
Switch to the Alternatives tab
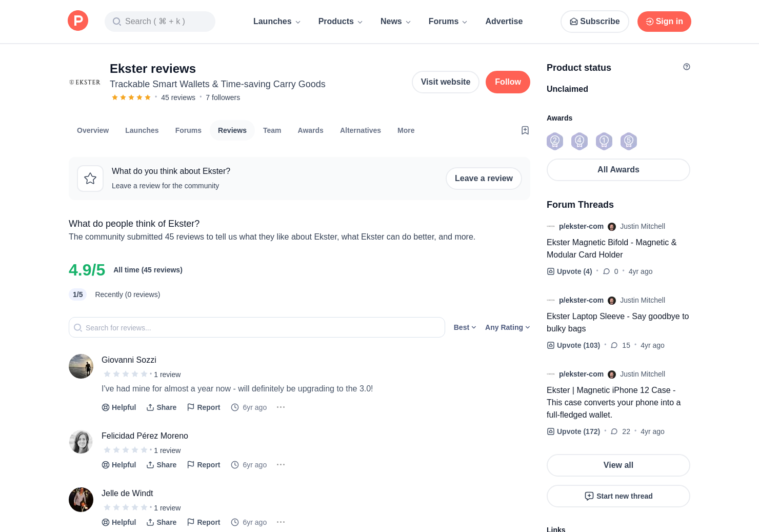[361, 130]
